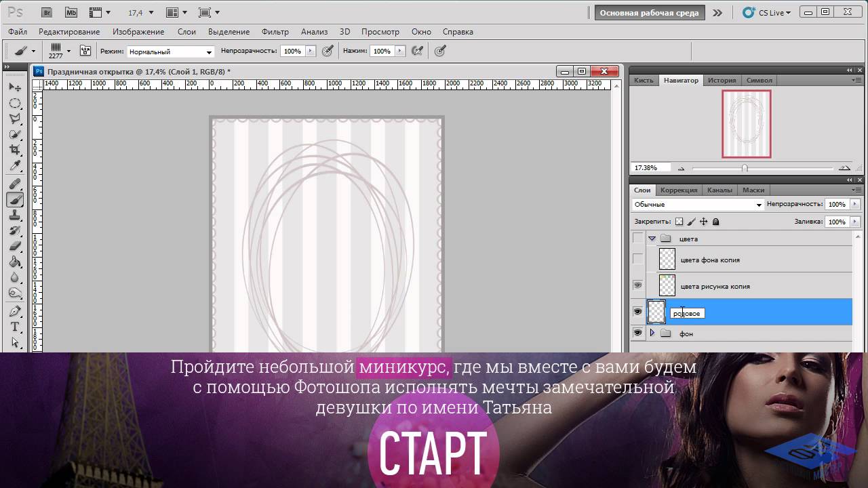Toggle lock position icon
868x488 pixels.
[703, 222]
